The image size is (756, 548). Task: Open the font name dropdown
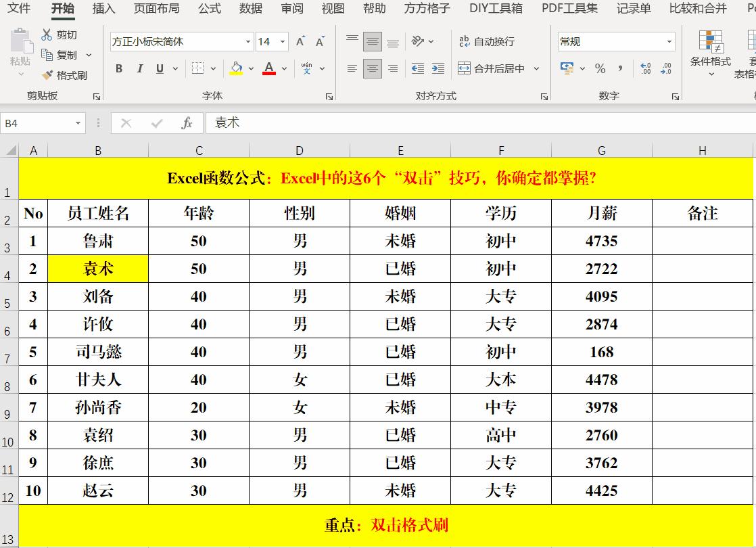(247, 41)
